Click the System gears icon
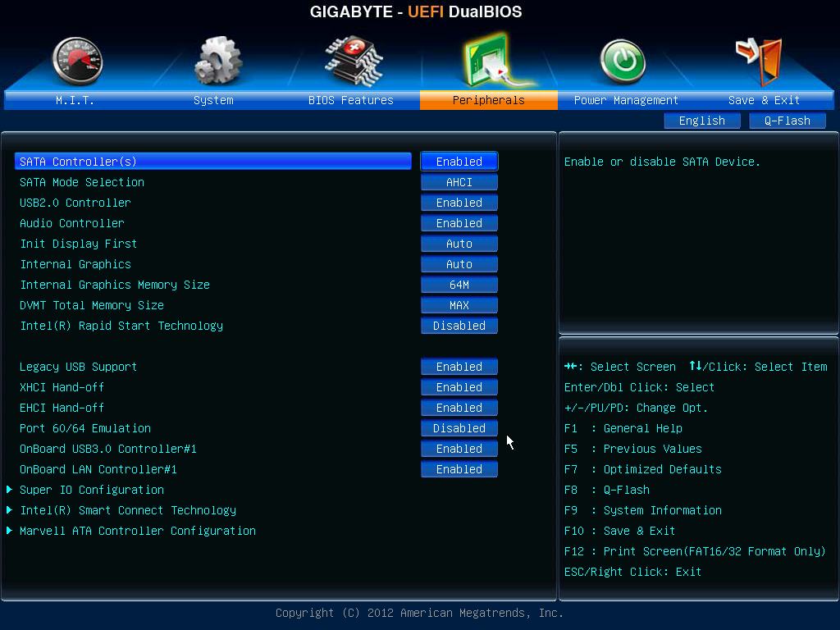 point(218,61)
